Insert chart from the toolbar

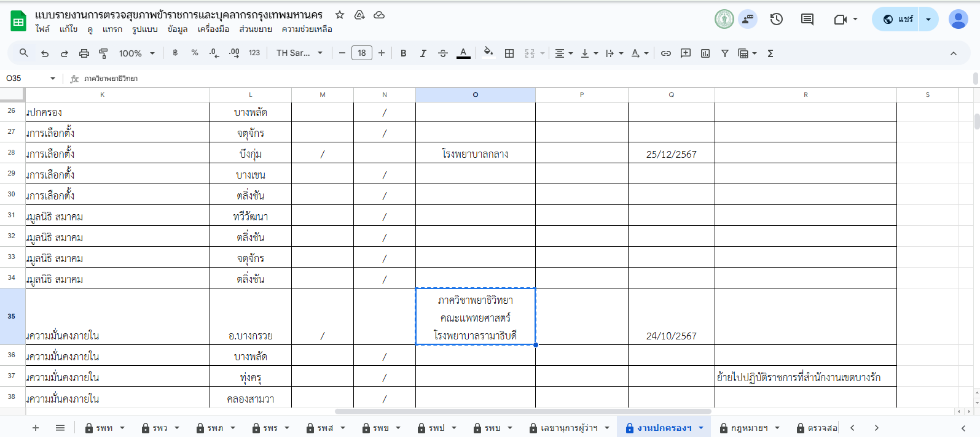[705, 53]
